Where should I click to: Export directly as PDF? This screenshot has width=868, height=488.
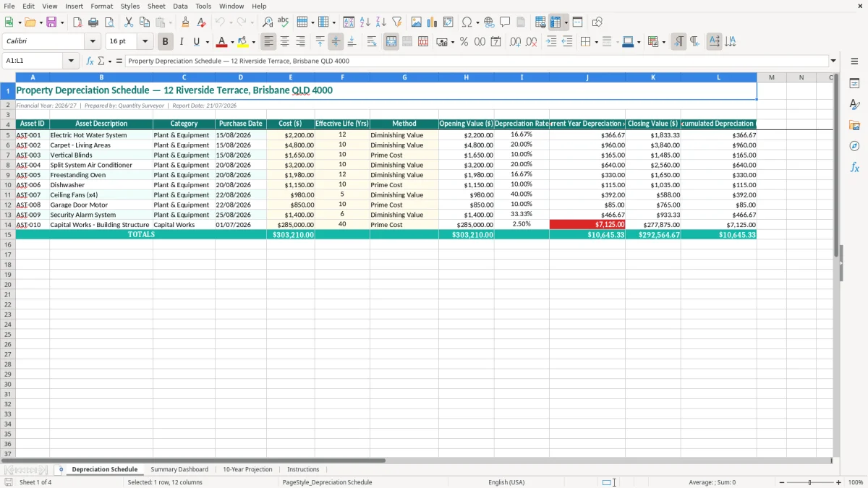[x=77, y=22]
